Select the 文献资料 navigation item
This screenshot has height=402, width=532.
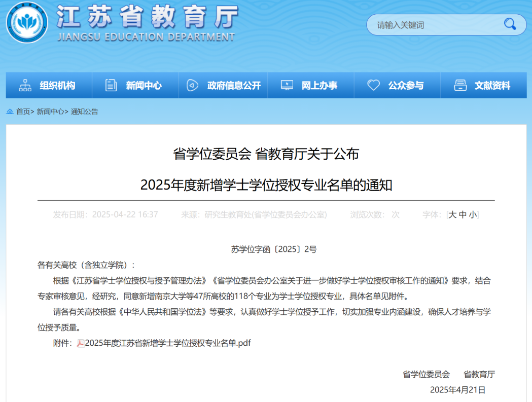click(492, 86)
